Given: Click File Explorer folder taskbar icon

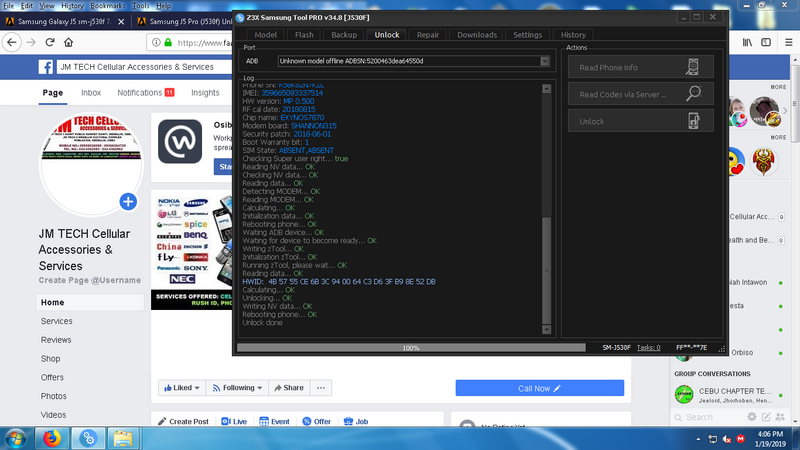Looking at the screenshot, I should click(x=122, y=438).
